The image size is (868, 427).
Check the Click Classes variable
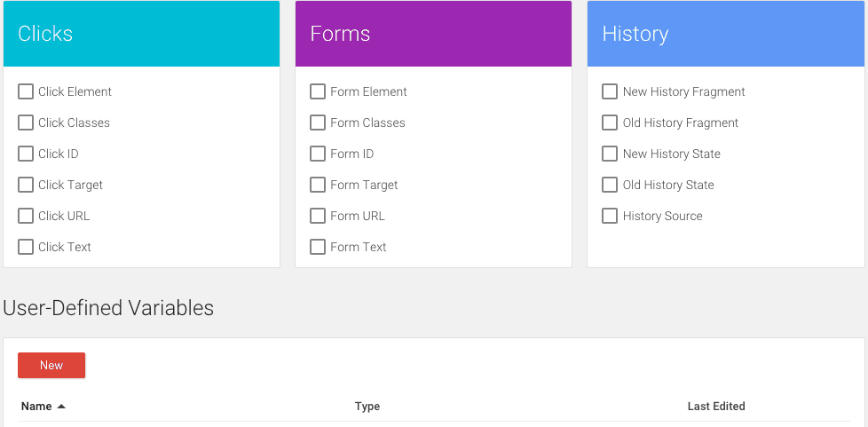[x=26, y=123]
